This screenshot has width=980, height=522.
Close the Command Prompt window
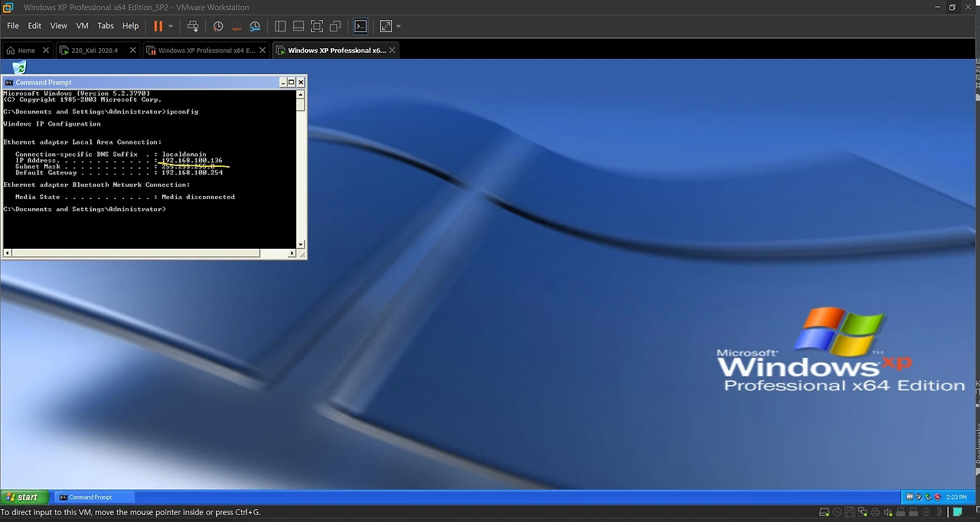click(x=301, y=82)
